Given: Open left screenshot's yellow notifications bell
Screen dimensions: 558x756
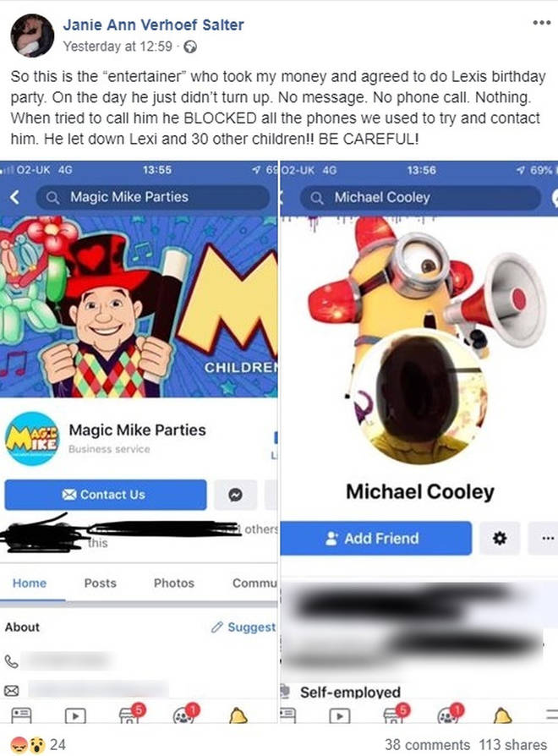Looking at the screenshot, I should coord(238,715).
